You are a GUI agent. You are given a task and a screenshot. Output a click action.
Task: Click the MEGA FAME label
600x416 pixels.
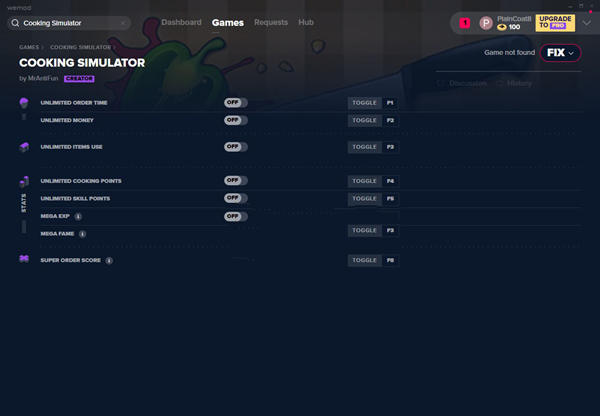pyautogui.click(x=57, y=234)
